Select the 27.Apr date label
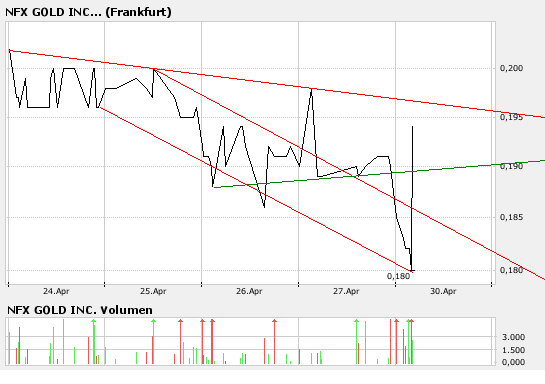Viewport: 545px width, 384px height. [346, 291]
